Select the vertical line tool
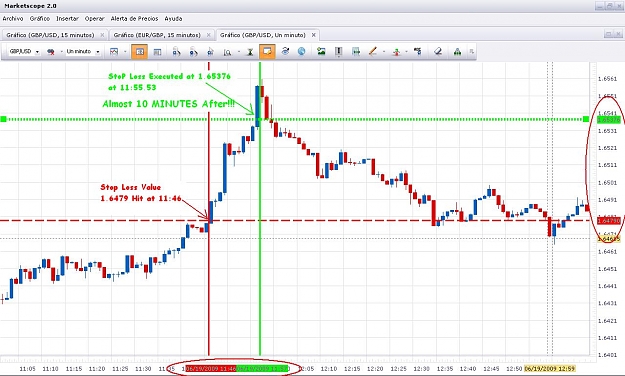This screenshot has height=376, width=625. 339,51
